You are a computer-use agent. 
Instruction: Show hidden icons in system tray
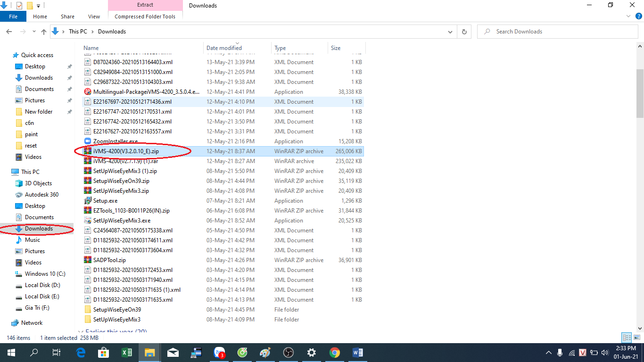549,353
